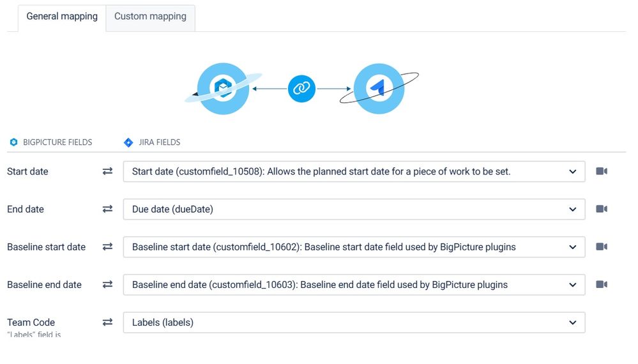Click the Jira diamond icon in fields header

[x=128, y=143]
